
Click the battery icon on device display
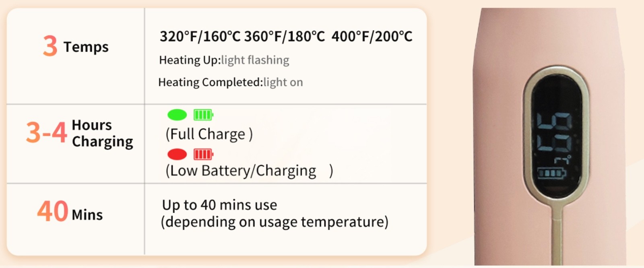pos(552,174)
